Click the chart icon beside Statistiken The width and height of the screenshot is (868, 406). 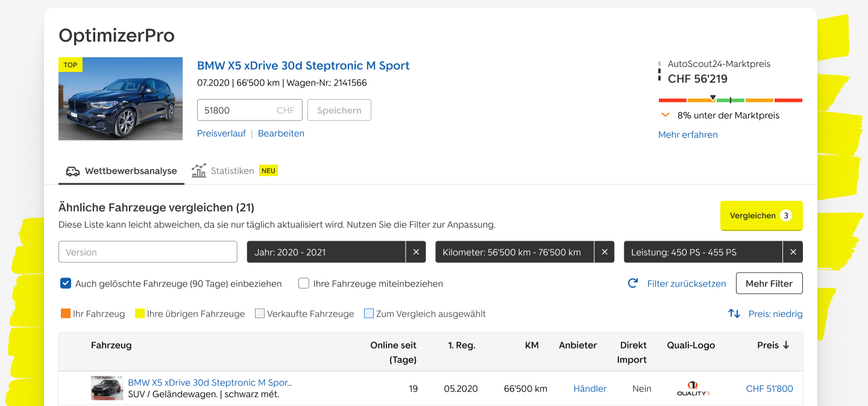pyautogui.click(x=199, y=171)
